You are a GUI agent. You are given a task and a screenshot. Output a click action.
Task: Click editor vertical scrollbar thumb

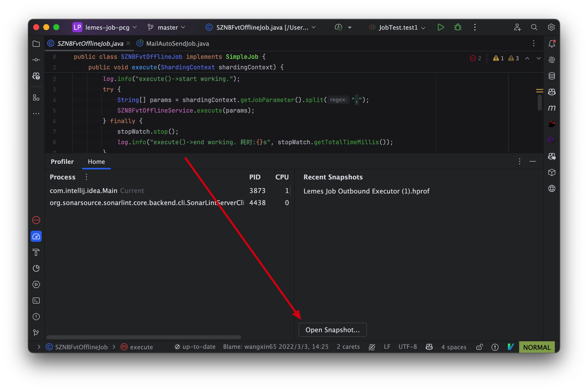coord(540,103)
